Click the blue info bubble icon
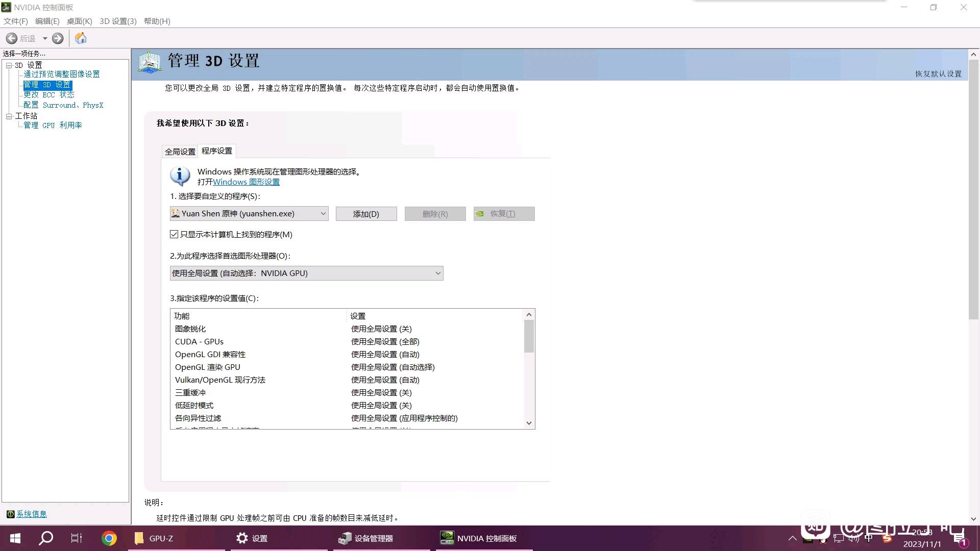The height and width of the screenshot is (551, 980). point(180,177)
